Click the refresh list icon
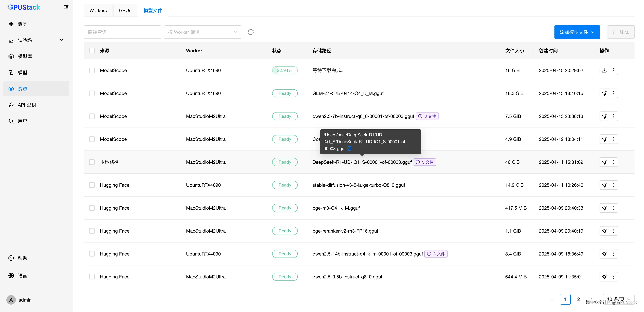This screenshot has height=312, width=644. (250, 32)
